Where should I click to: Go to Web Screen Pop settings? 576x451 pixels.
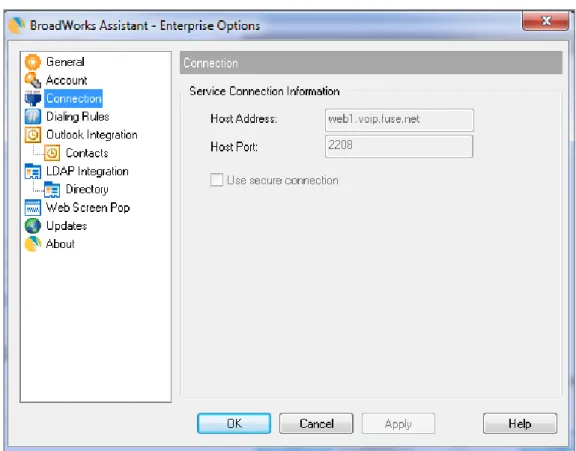click(88, 208)
